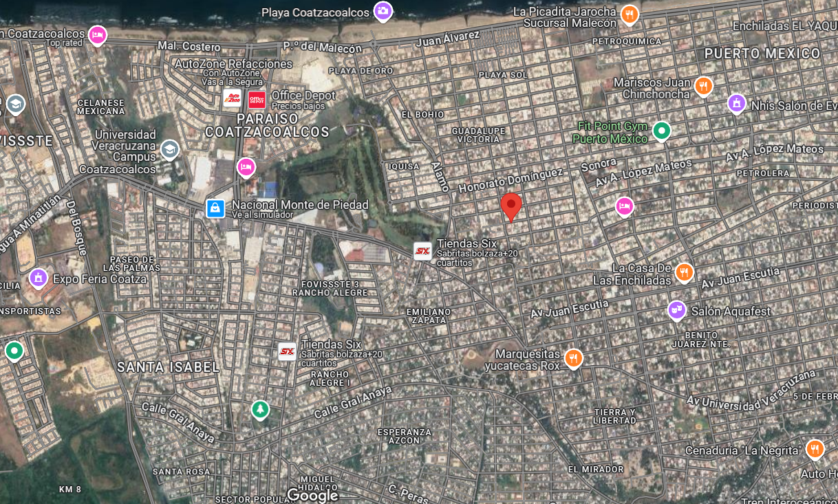Open the Office Depot logo marker
Viewport: 838px width, 504px height.
[x=257, y=100]
